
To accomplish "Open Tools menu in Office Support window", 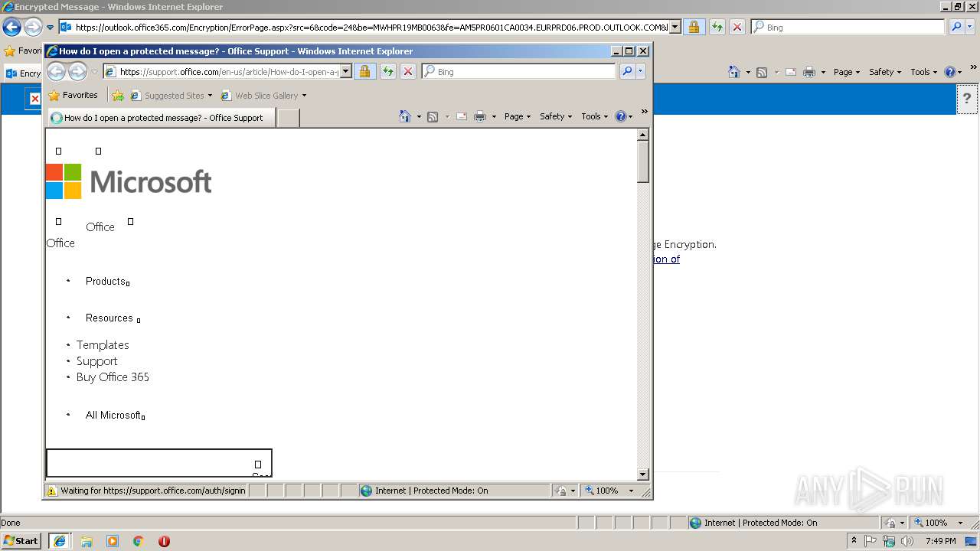I will (595, 116).
